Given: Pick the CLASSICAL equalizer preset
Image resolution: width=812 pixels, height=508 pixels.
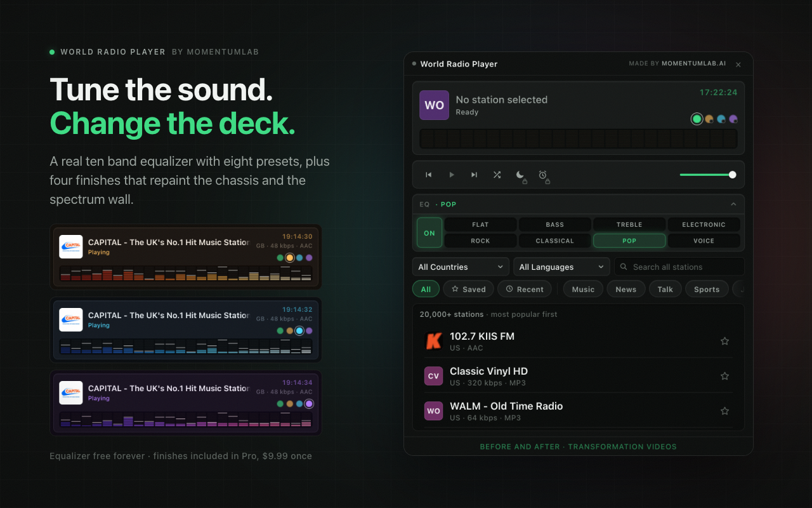Looking at the screenshot, I should [x=554, y=241].
